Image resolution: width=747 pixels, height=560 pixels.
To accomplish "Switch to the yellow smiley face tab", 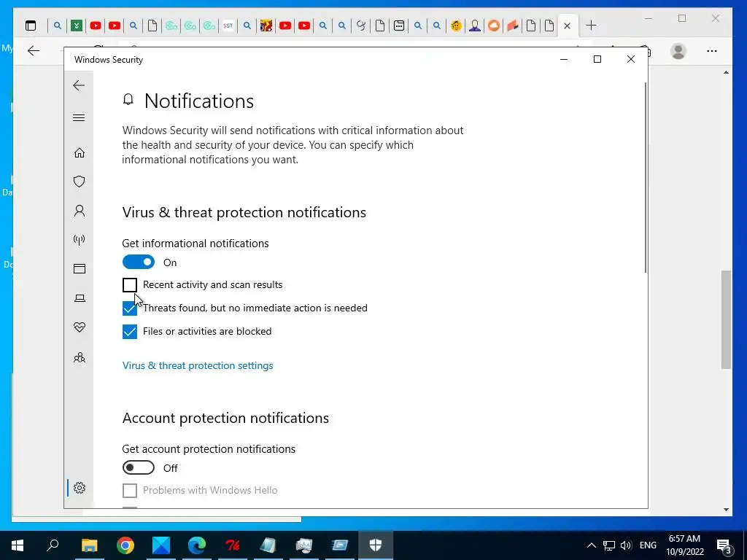I will (x=456, y=26).
